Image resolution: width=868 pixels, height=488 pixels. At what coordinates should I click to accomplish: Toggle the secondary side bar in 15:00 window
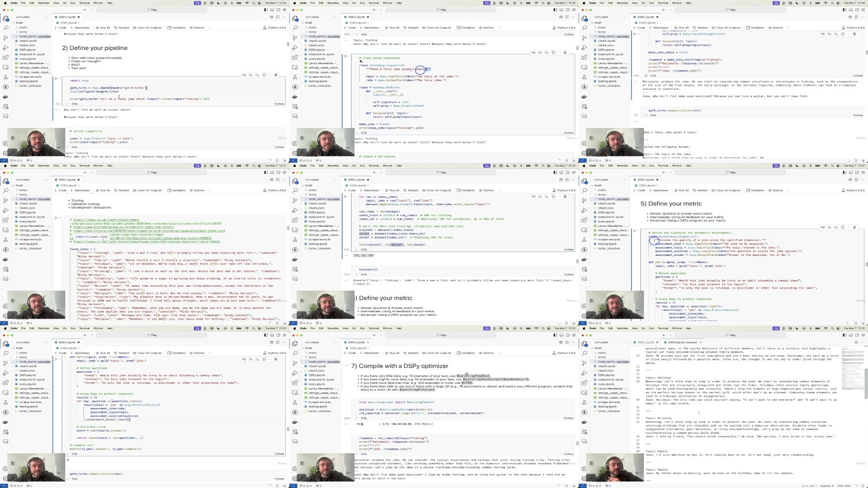[x=278, y=335]
